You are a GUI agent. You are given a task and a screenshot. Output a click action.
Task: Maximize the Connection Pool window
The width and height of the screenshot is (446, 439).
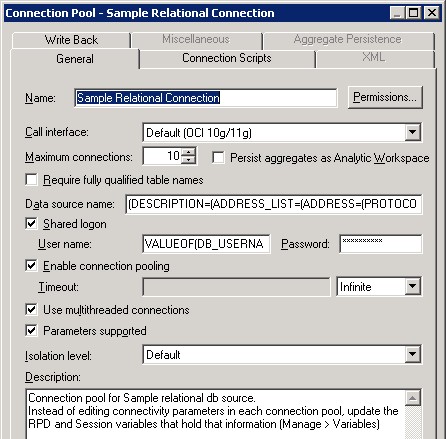(x=413, y=13)
